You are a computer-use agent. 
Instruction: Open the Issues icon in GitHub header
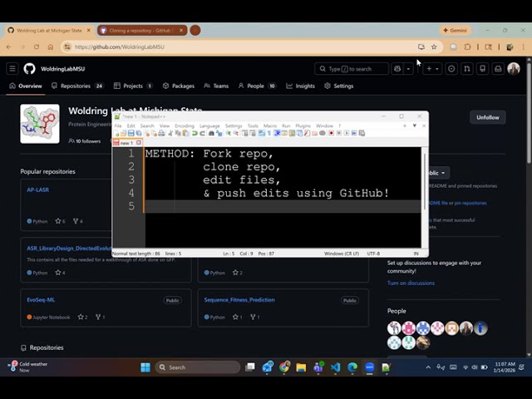451,69
